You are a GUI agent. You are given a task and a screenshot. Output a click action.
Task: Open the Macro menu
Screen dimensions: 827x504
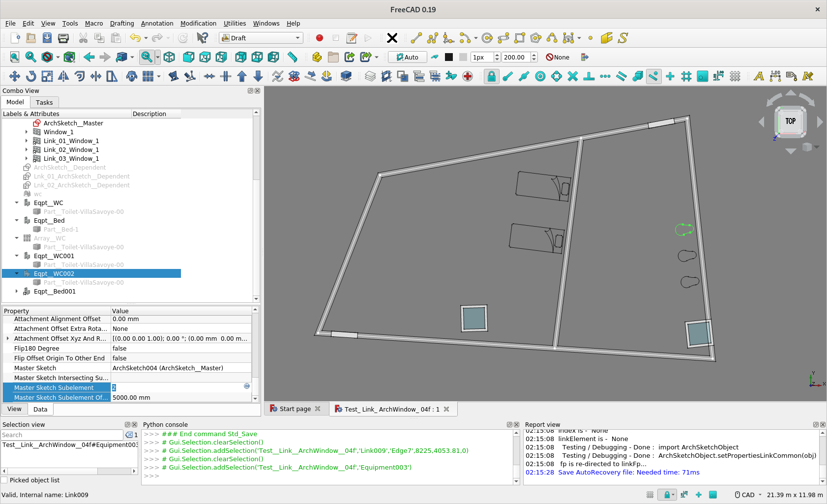click(x=94, y=23)
